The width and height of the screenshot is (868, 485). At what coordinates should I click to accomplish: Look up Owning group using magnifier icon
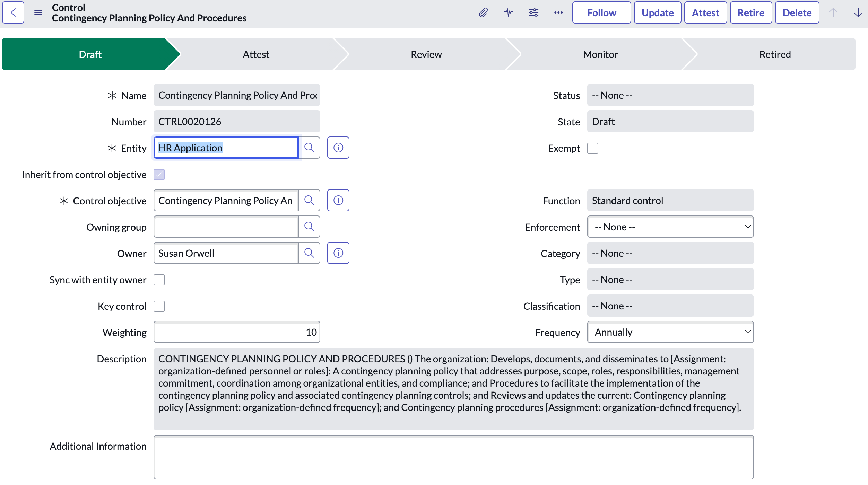[309, 227]
